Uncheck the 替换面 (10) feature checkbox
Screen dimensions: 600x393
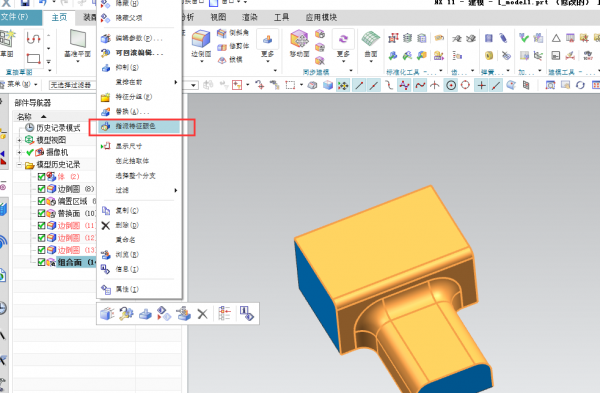pyautogui.click(x=41, y=213)
